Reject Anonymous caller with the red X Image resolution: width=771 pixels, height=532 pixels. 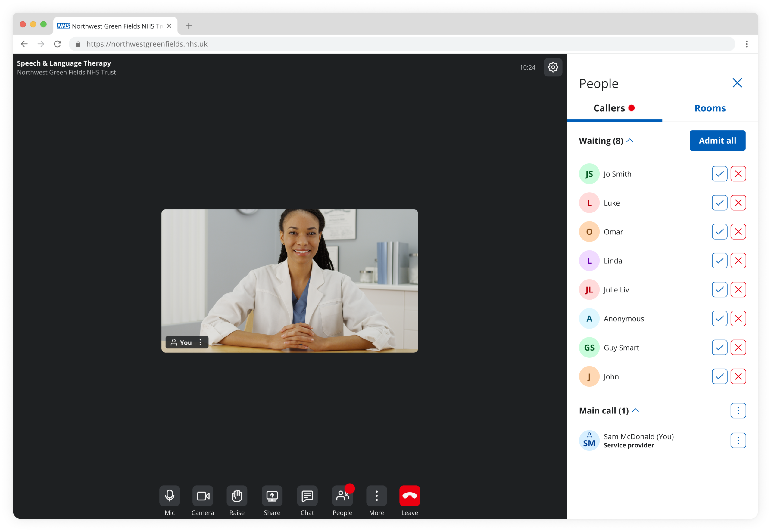[738, 319]
